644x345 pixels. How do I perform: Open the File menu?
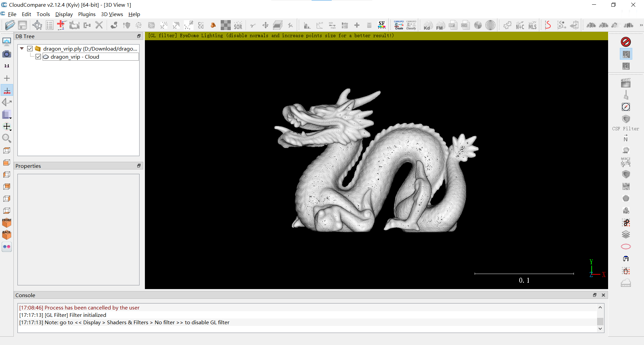pyautogui.click(x=12, y=14)
